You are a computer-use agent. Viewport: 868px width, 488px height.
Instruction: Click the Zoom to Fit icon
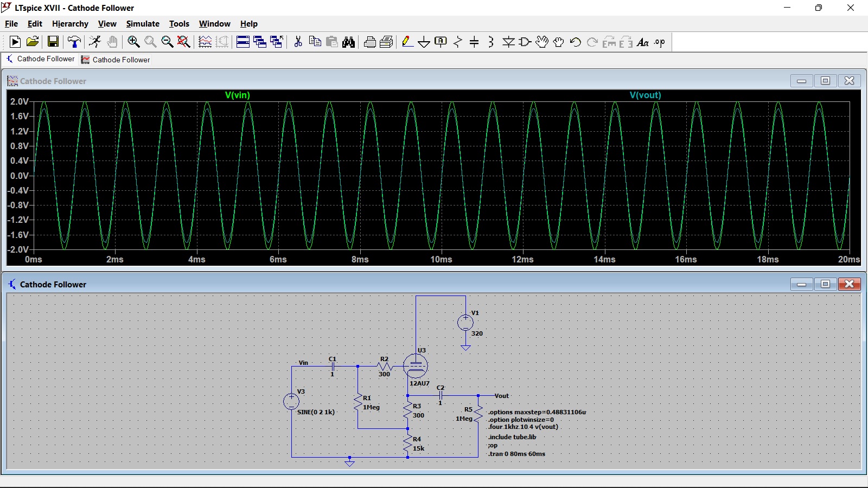click(184, 42)
